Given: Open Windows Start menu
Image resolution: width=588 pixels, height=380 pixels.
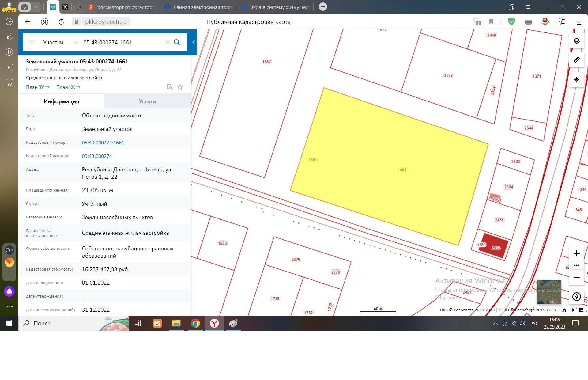Looking at the screenshot, I should coord(9,323).
